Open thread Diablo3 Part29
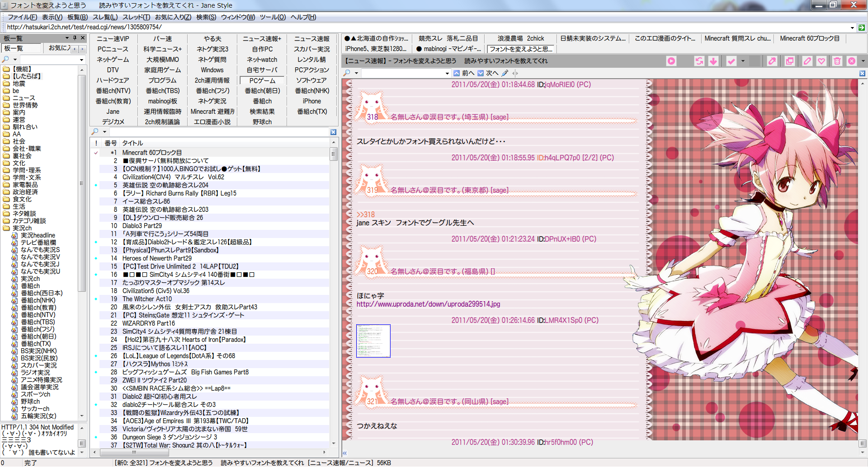Viewport: 868px width, 467px height. tap(142, 226)
